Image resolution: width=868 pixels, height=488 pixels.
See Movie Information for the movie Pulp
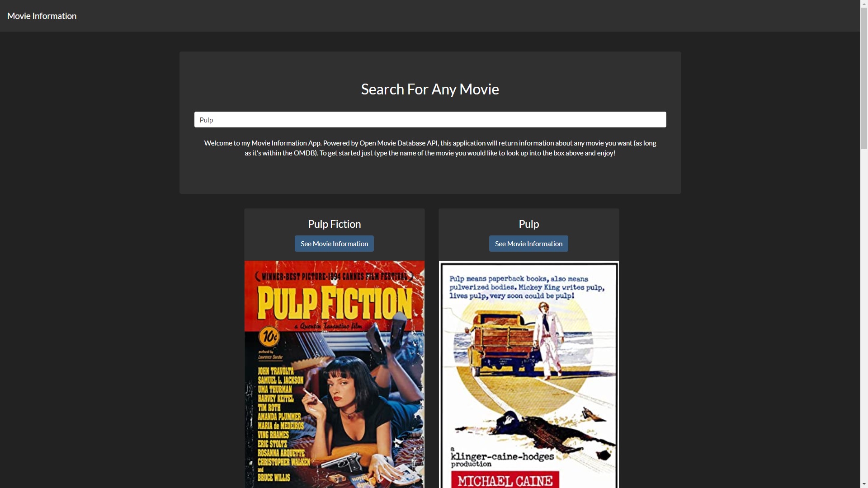[x=528, y=244]
